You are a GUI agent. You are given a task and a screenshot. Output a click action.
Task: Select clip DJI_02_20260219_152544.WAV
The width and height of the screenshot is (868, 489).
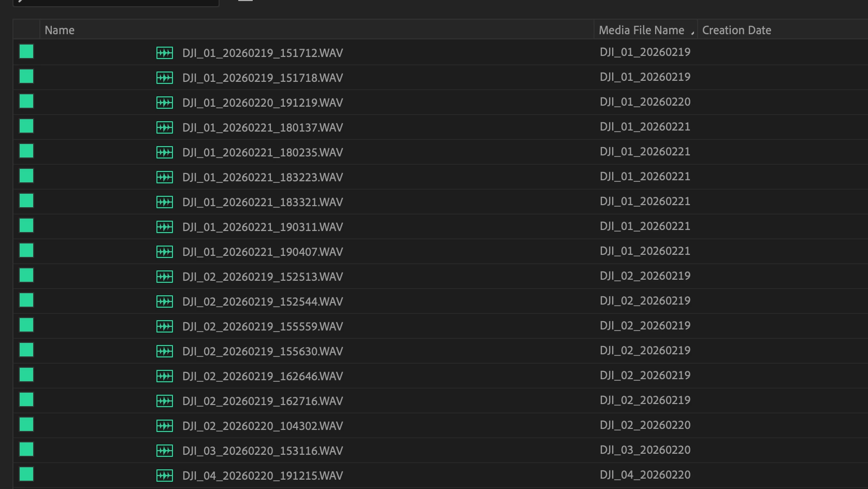click(263, 301)
